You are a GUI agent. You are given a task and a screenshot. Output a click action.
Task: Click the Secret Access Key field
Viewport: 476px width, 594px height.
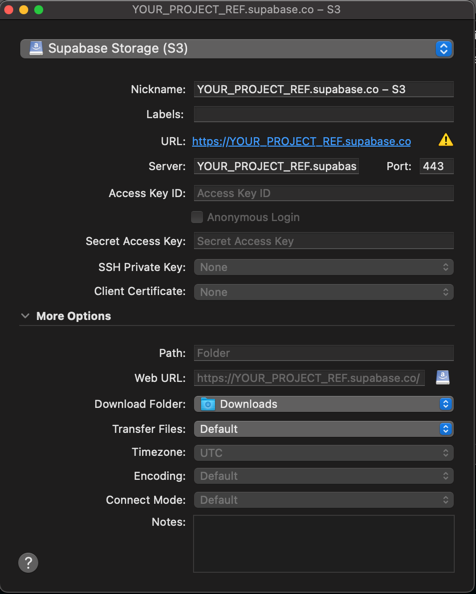point(324,241)
